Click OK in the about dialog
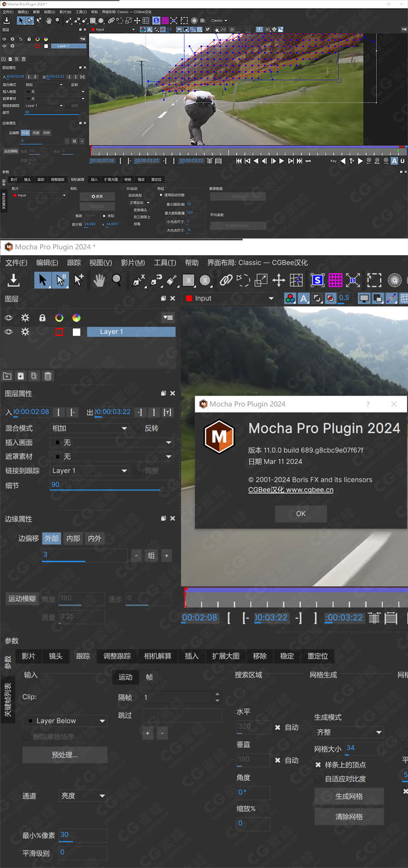408x868 pixels. point(301,514)
